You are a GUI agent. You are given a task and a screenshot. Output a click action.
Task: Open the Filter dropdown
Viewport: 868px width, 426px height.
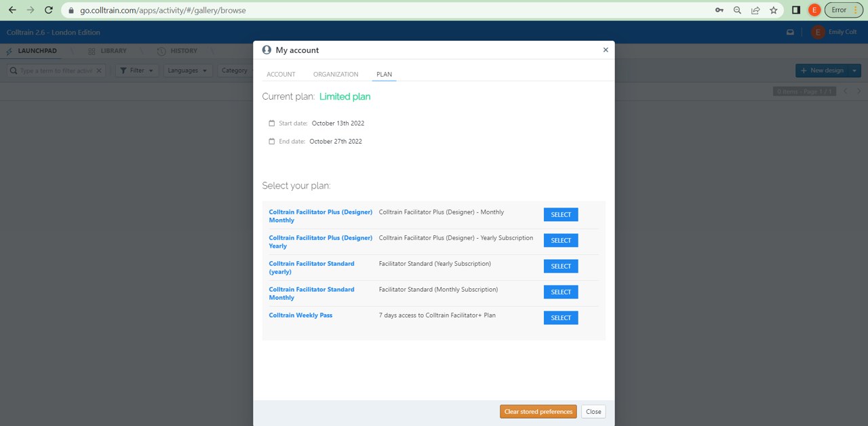coord(138,71)
